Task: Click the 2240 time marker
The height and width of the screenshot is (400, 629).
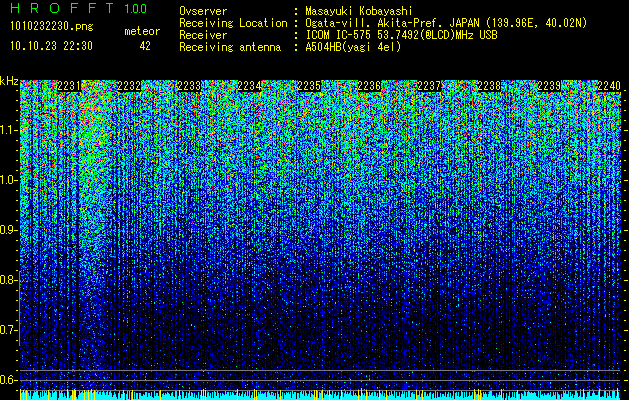Action: click(609, 86)
